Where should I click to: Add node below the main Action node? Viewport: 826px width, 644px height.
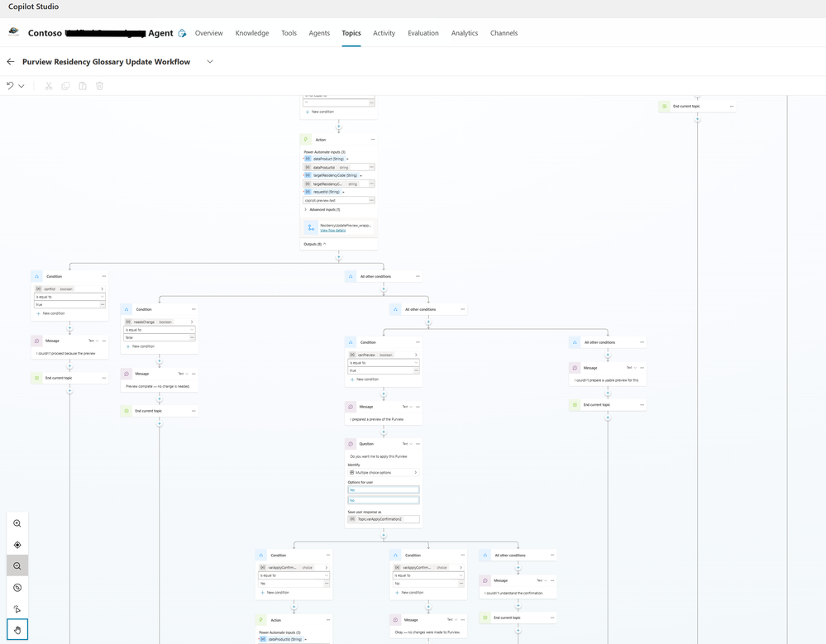(x=339, y=257)
